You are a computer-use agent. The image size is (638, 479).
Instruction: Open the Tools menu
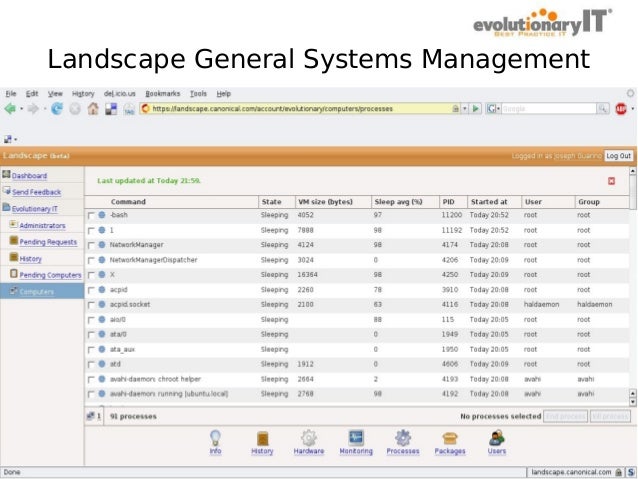[x=198, y=94]
